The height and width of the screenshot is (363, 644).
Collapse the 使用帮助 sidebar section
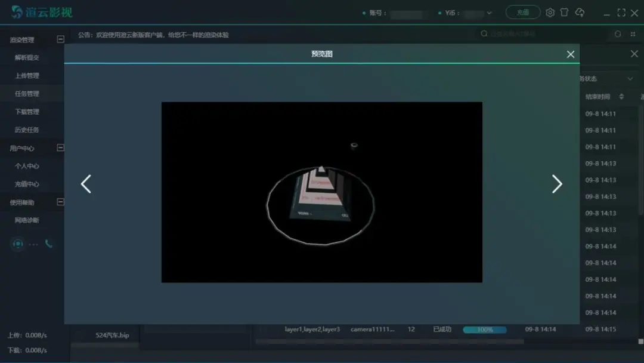[x=60, y=202]
